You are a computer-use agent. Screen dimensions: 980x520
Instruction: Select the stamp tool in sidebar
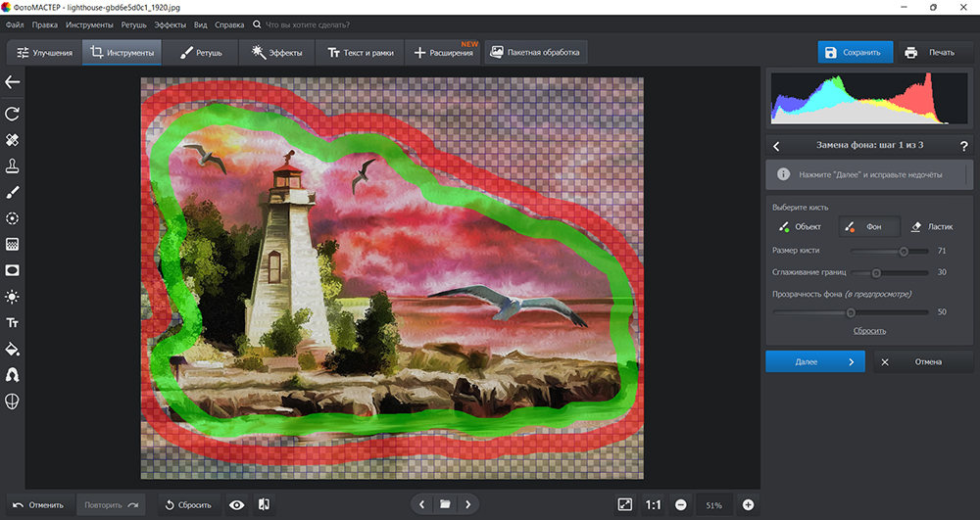coord(13,165)
